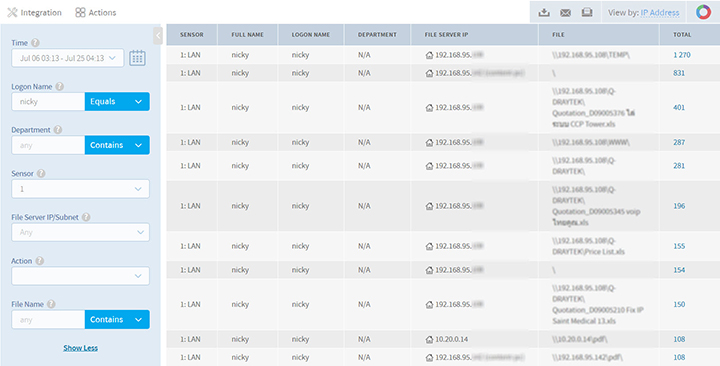Open the Integration menu
720x366 pixels.
(x=34, y=12)
